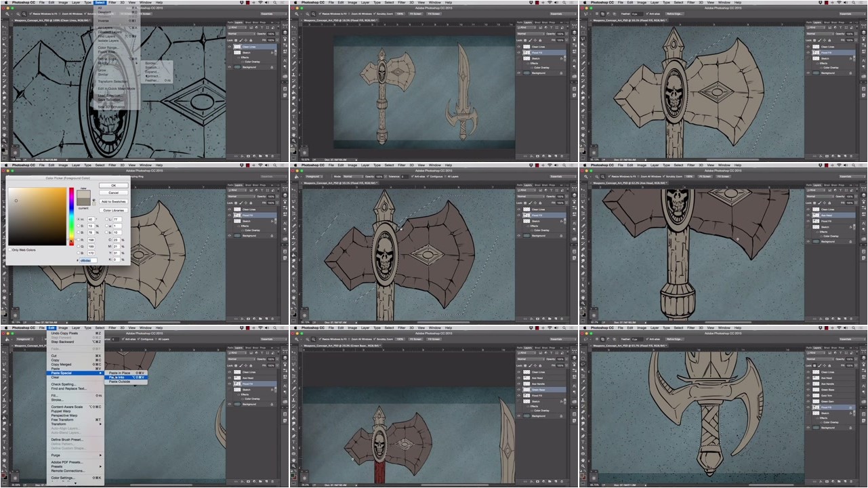The height and width of the screenshot is (488, 868).
Task: Filter by type layers (T) in the Gold Trim frame
Action: tap(840, 353)
